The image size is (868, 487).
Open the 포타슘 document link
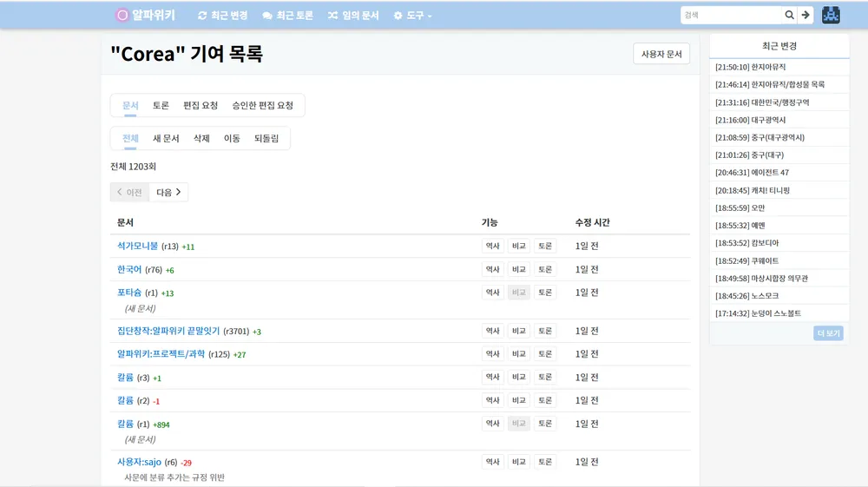point(129,293)
